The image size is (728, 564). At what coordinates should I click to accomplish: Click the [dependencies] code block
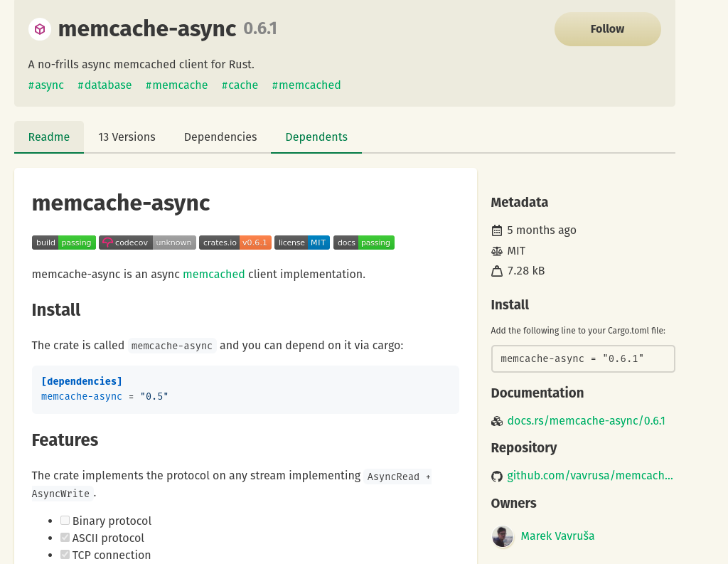(x=245, y=389)
